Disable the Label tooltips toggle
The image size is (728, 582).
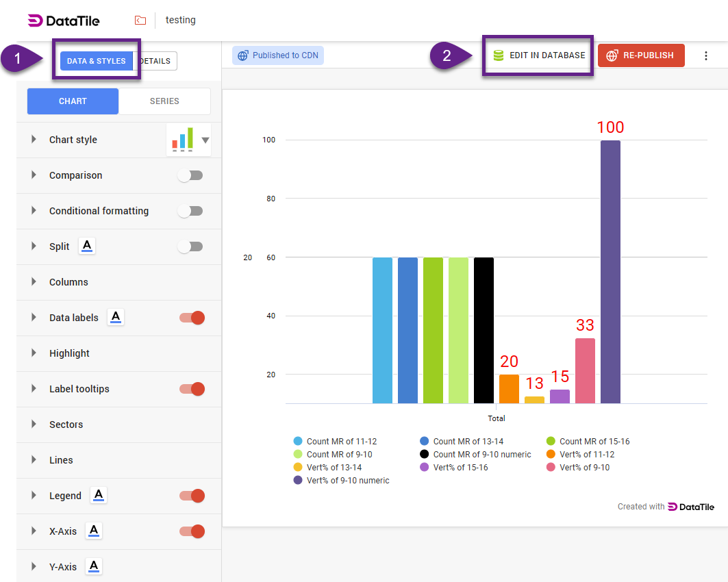coord(192,389)
